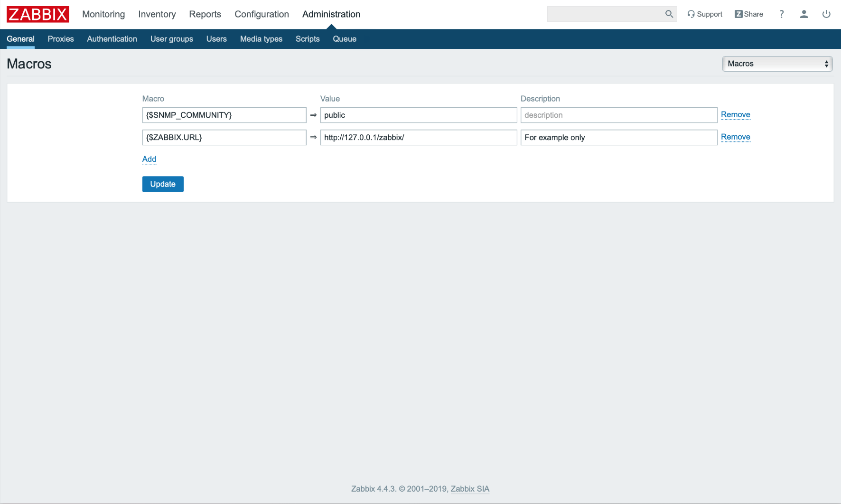The width and height of the screenshot is (841, 504).
Task: Open the Configuration menu
Action: [x=262, y=14]
